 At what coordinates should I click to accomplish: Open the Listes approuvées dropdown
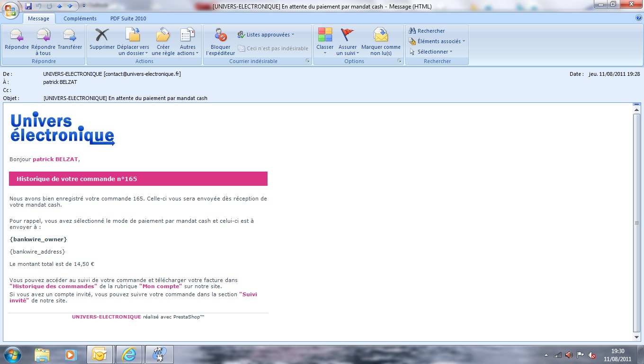click(266, 35)
